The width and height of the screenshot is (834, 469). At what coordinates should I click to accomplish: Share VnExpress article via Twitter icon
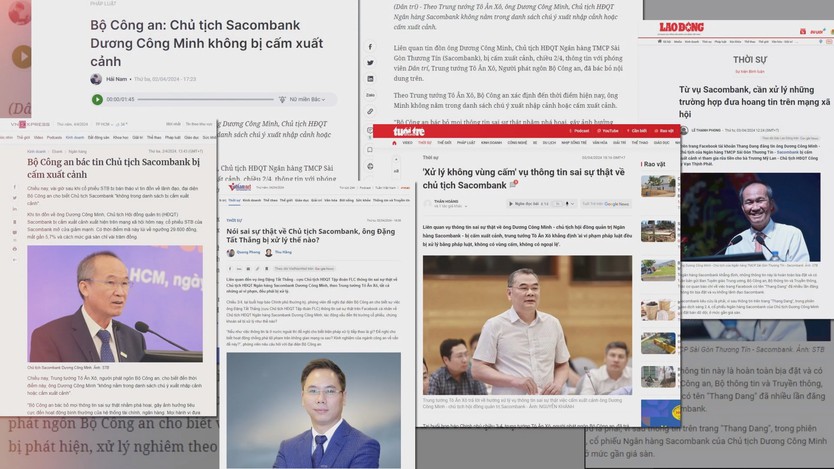click(14, 198)
